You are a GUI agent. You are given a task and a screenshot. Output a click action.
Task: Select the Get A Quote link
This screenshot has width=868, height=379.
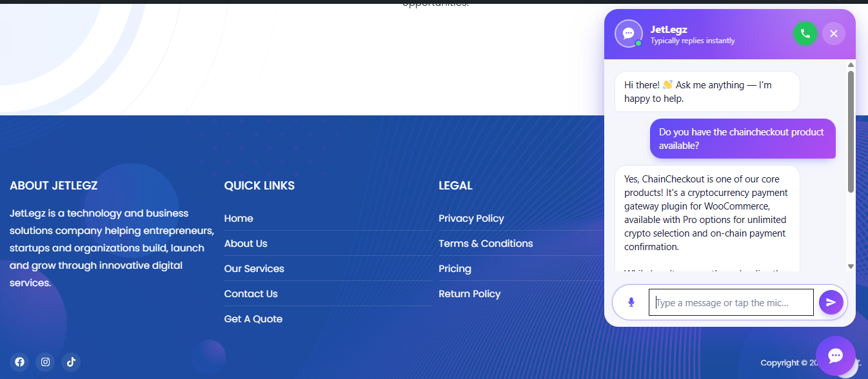(x=253, y=319)
